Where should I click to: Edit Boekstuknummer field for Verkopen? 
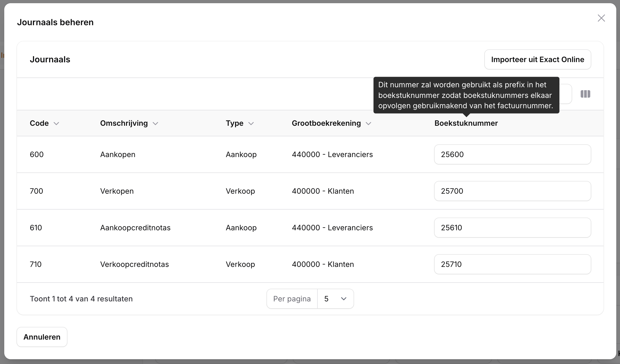512,191
